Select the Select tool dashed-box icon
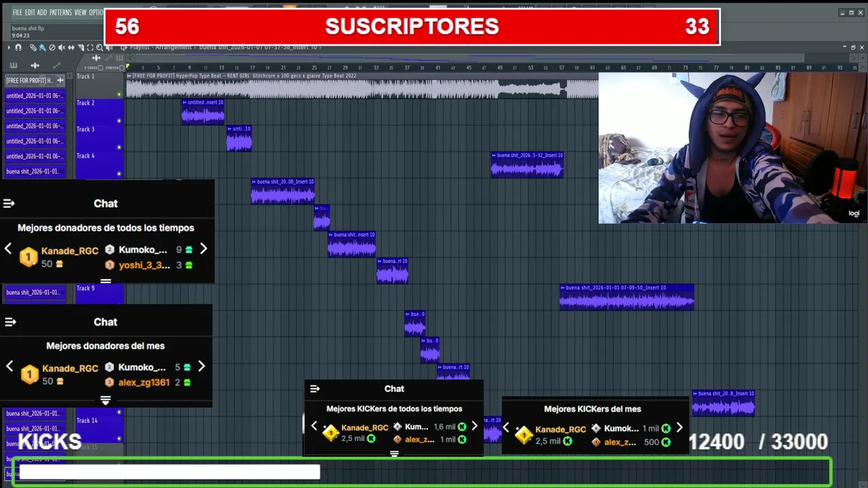This screenshot has height=488, width=868. [x=90, y=47]
